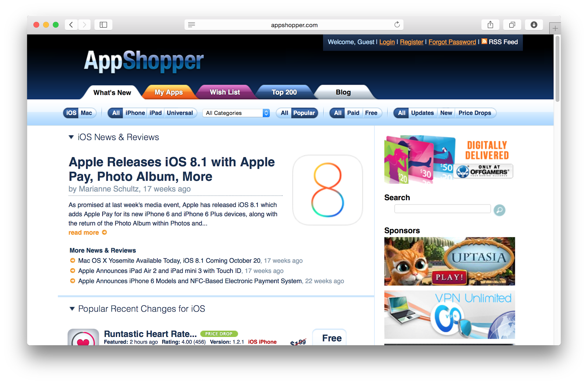Collapse Popular Recent Changes for iOS
588x384 pixels.
pos(72,309)
